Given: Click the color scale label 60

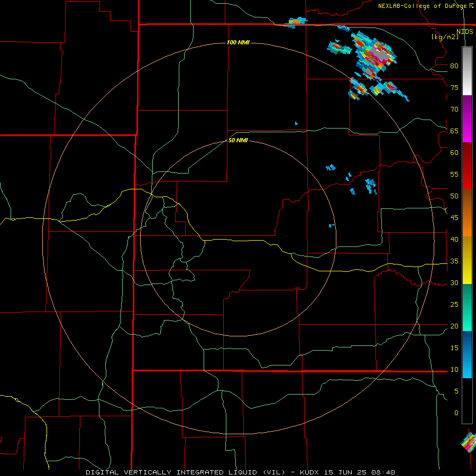Looking at the screenshot, I should tap(454, 153).
